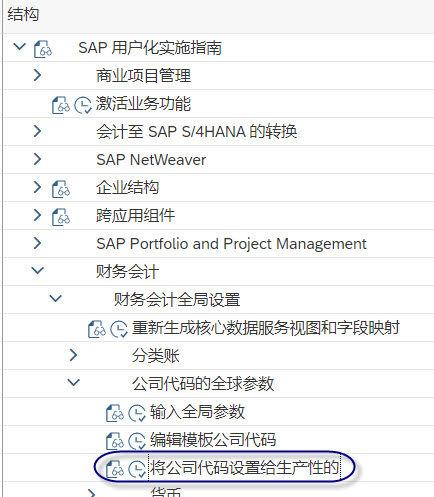Open documentation icon for 重新生成核心数据服务视图和字段映射
The image size is (434, 497).
pos(97,329)
